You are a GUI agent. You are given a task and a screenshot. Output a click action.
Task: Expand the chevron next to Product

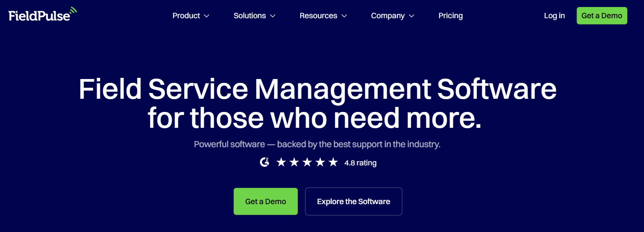click(x=207, y=16)
